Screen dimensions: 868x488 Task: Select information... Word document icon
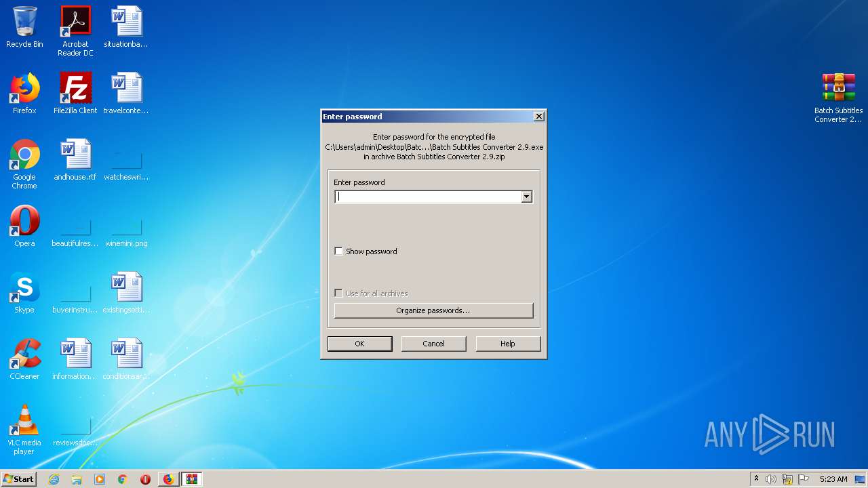pos(75,359)
